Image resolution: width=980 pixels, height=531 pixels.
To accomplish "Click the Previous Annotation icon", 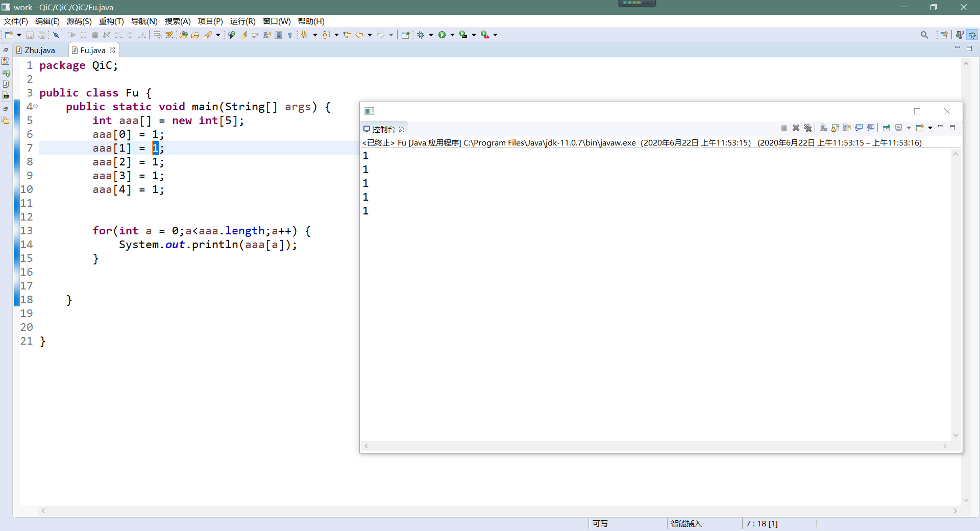I will (x=326, y=35).
